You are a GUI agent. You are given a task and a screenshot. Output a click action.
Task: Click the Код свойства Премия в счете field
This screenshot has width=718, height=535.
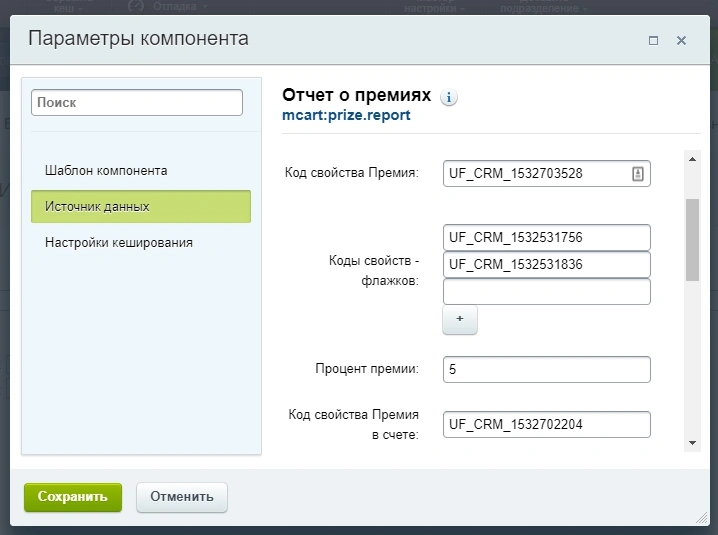(x=547, y=424)
